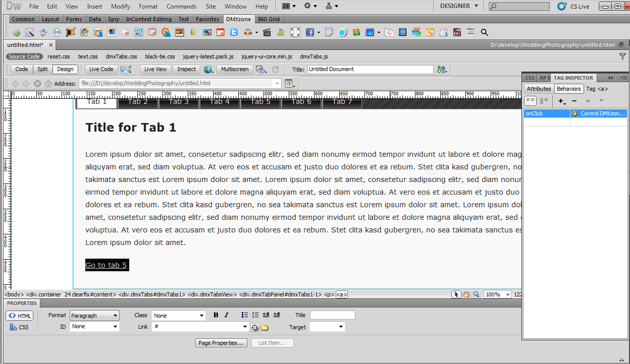The width and height of the screenshot is (630, 364).
Task: Open the Site menu
Action: click(x=211, y=7)
